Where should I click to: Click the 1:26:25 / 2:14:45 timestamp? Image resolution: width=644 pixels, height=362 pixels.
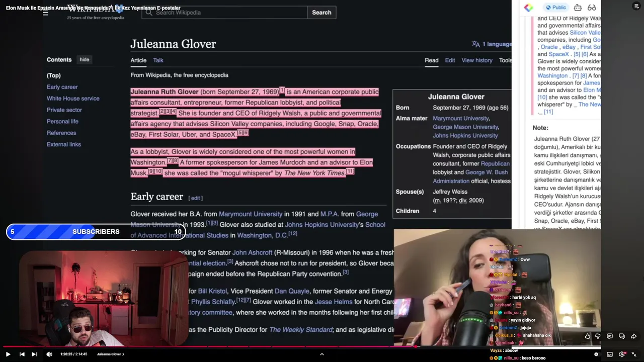click(x=74, y=354)
